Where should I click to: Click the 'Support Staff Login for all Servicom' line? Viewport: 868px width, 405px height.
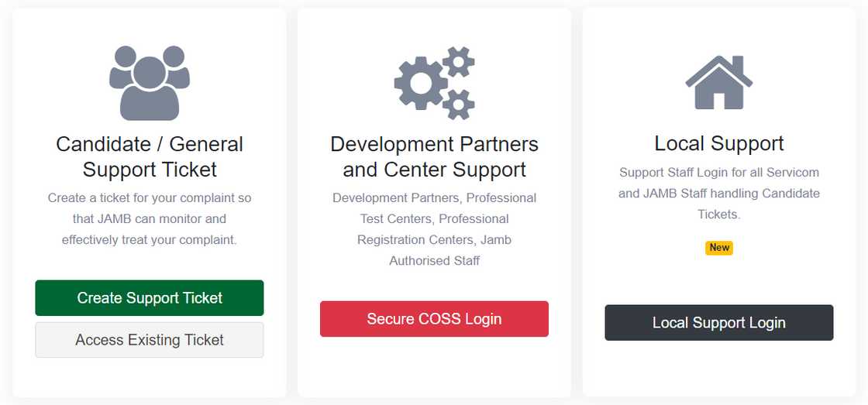click(x=719, y=173)
